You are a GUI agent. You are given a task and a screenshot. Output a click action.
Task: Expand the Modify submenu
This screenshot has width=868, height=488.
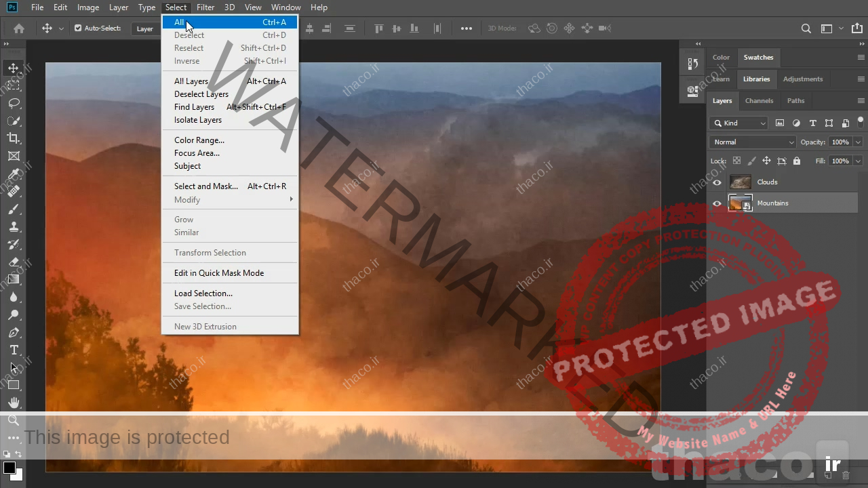click(230, 200)
